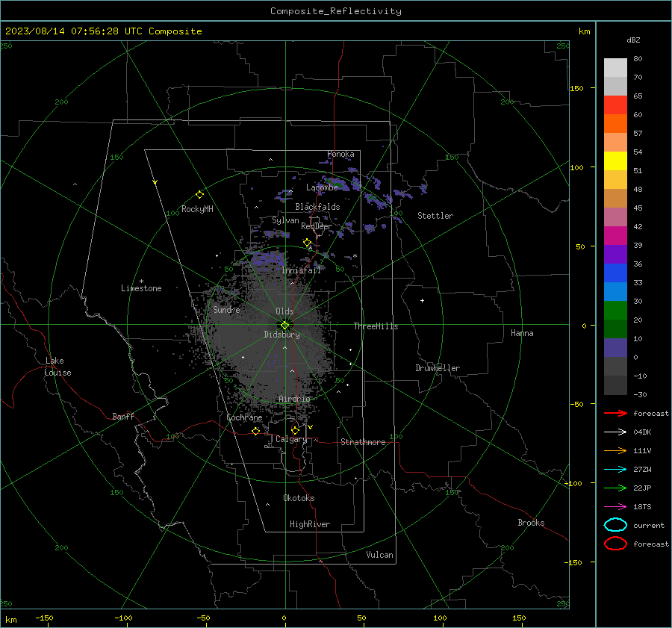Click the Banff label
Screen dimensions: 672x628
[x=123, y=416]
